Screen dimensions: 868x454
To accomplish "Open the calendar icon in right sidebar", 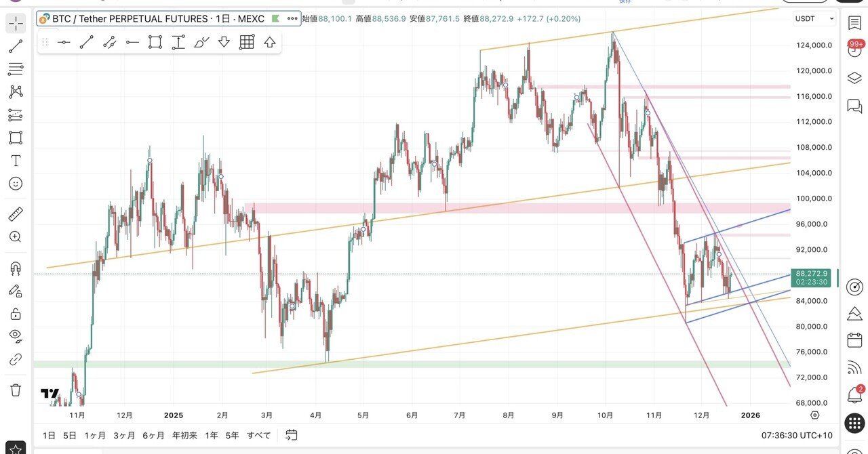I will click(x=854, y=340).
